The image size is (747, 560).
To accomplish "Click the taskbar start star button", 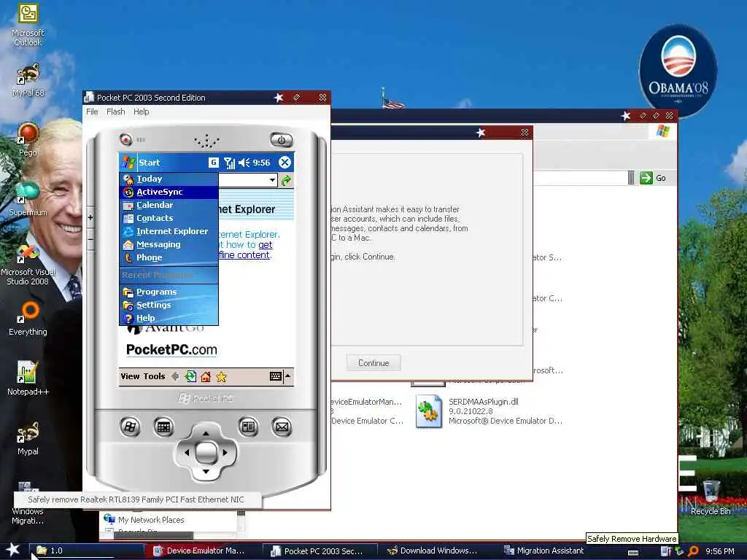I will click(x=13, y=550).
